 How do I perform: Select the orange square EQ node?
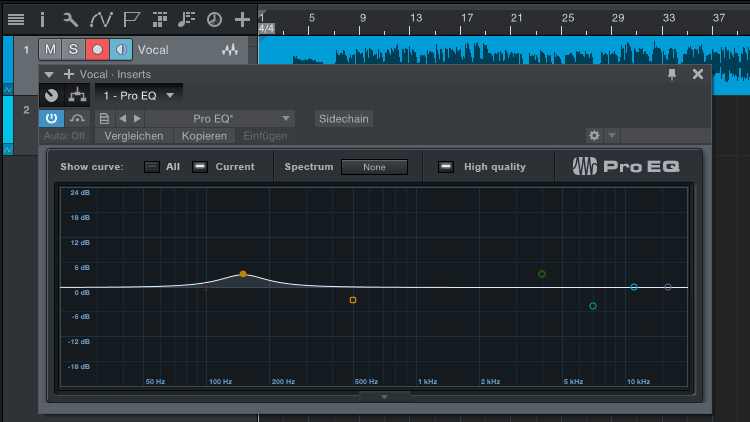click(x=353, y=300)
